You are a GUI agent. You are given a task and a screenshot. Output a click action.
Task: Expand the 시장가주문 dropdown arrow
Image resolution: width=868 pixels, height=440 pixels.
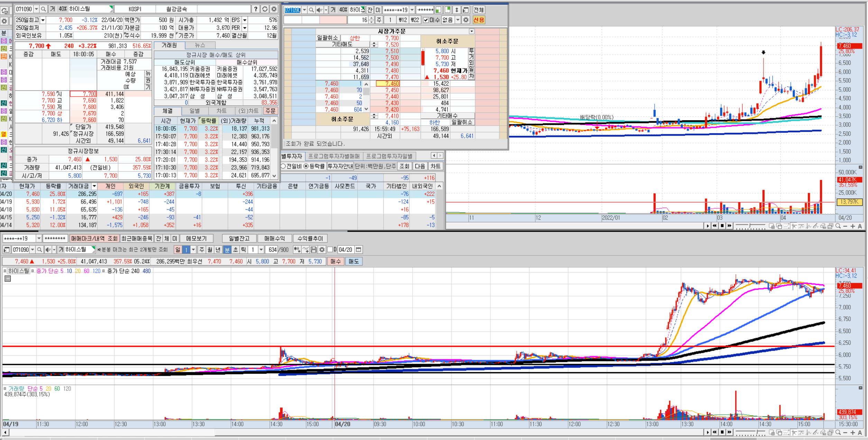pos(471,31)
